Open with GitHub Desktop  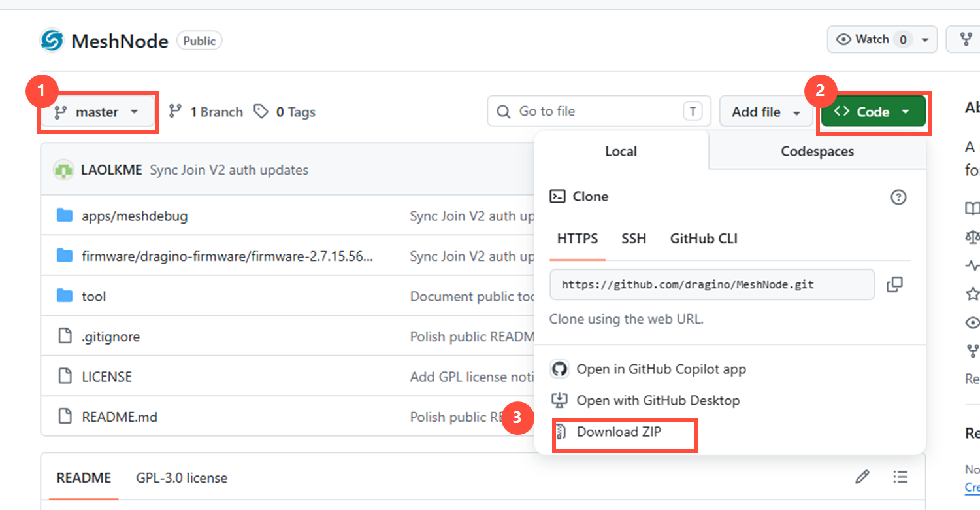658,400
